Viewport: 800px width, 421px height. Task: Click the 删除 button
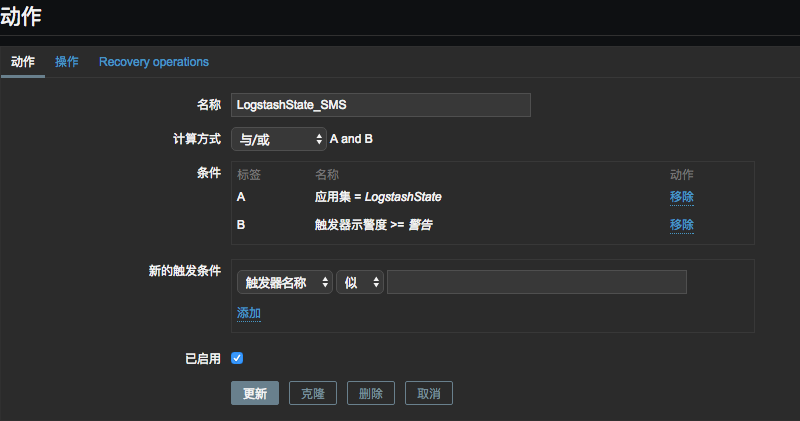tap(371, 393)
